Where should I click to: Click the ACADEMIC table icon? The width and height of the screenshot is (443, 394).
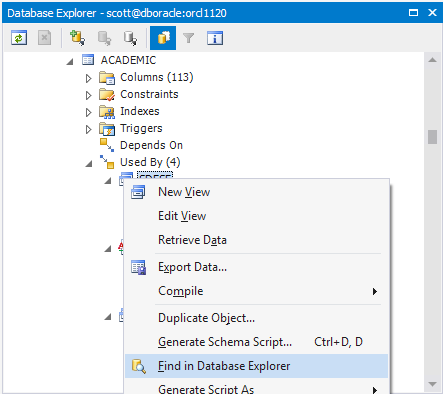point(88,60)
